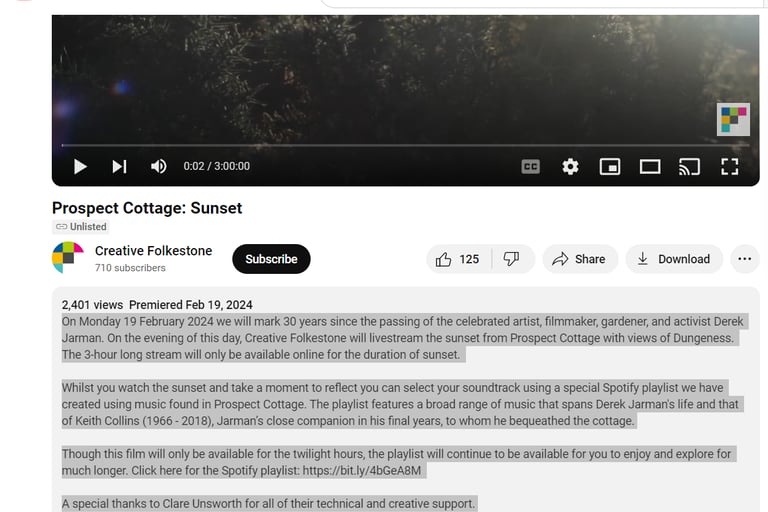Screen dimensions: 768x512
Task: Skip to the next video
Action: [119, 167]
